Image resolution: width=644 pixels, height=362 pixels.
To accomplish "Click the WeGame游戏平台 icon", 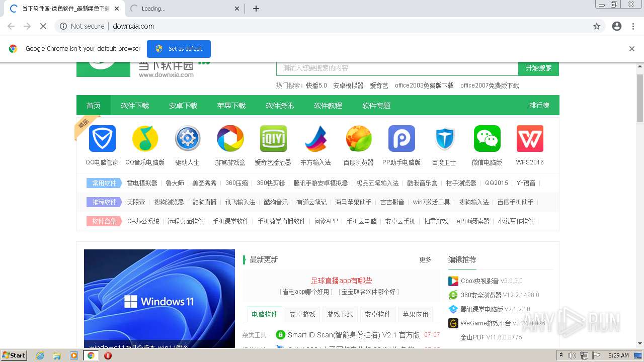I will point(453,323).
